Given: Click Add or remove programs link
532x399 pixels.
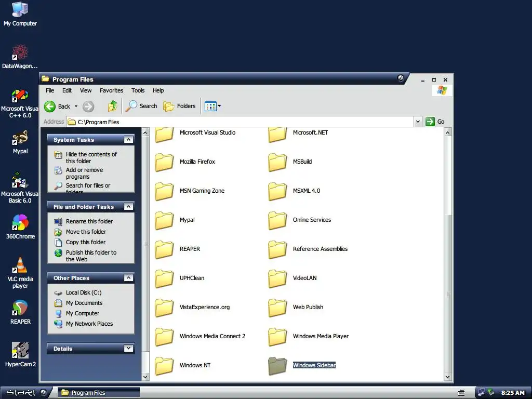Looking at the screenshot, I should tap(84, 173).
